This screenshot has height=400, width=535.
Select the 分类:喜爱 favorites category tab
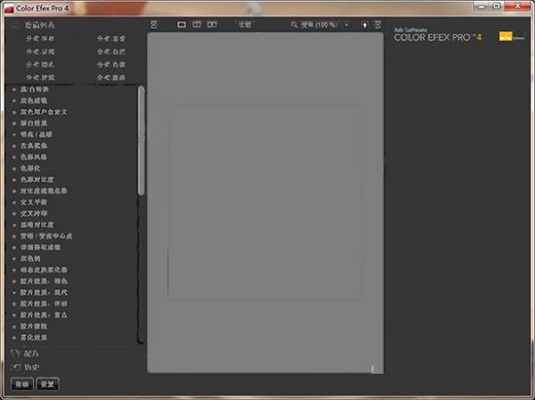click(x=111, y=39)
